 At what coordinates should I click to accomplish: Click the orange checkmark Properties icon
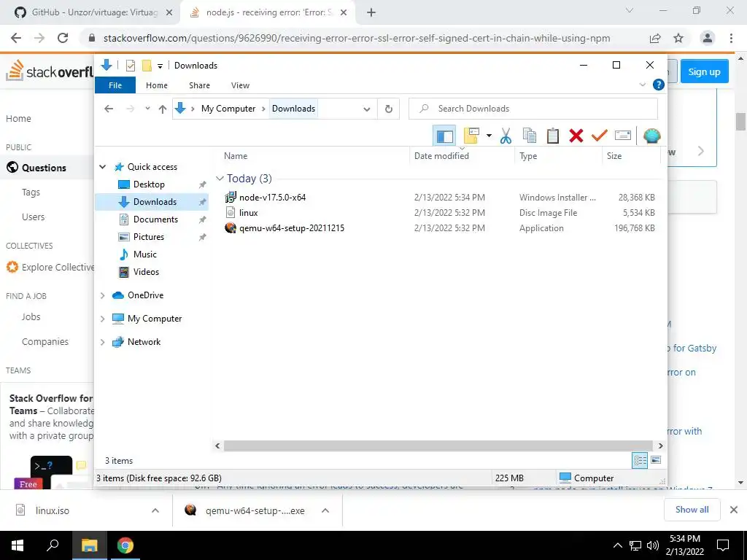pos(600,136)
